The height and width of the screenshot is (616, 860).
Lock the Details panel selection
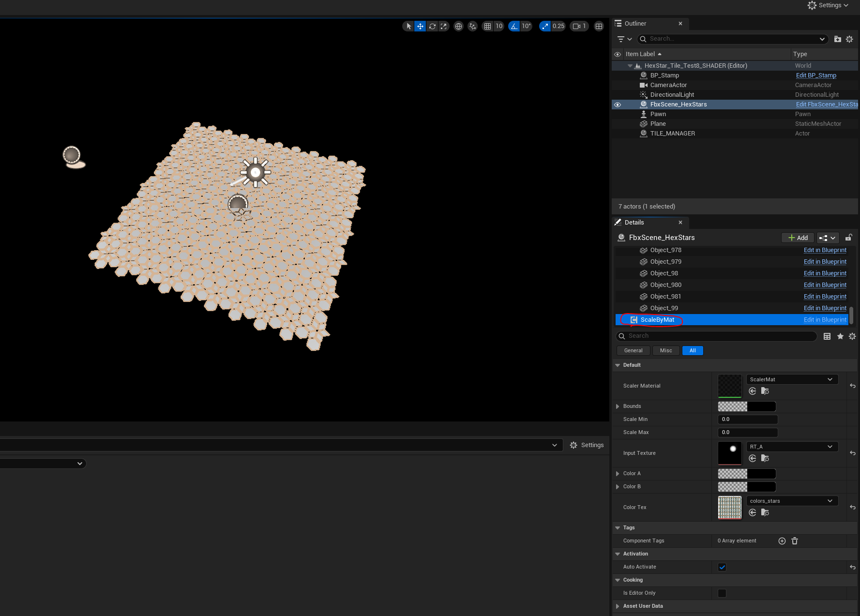click(848, 238)
